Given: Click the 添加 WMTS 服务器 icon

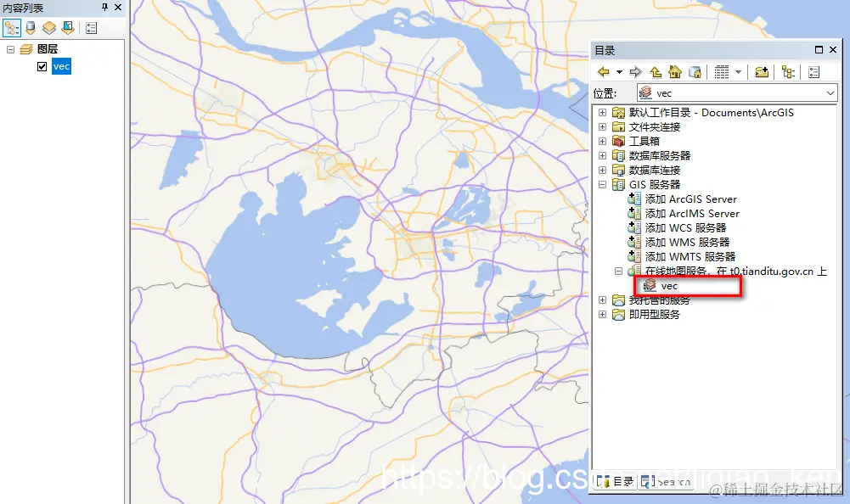Looking at the screenshot, I should tap(634, 256).
